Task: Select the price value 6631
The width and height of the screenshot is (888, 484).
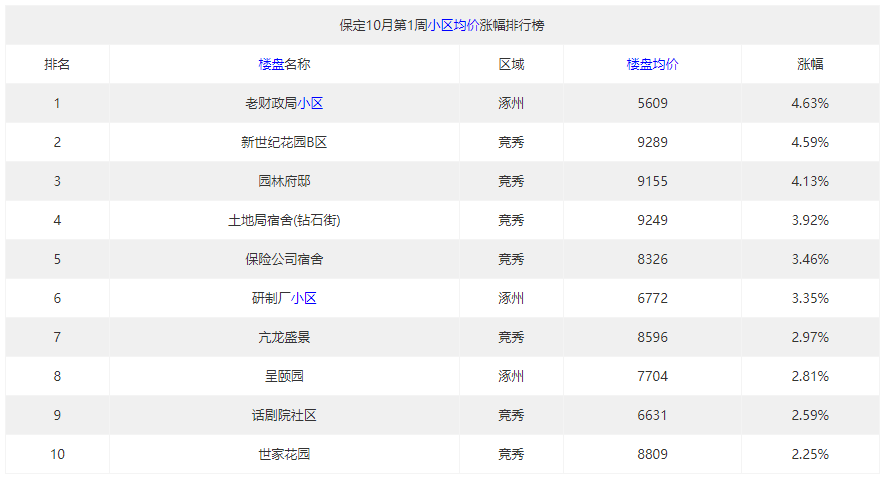Action: (652, 416)
